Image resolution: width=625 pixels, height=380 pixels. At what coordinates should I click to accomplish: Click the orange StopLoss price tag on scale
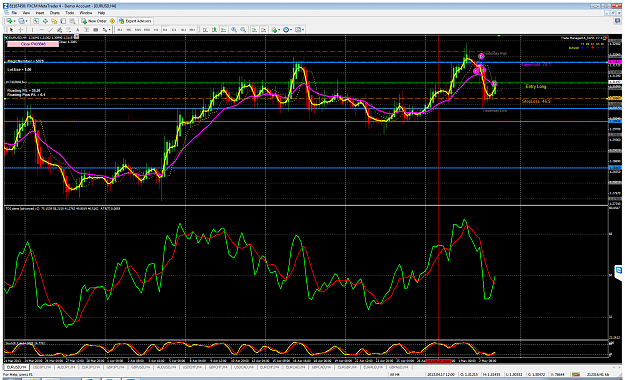pos(615,98)
